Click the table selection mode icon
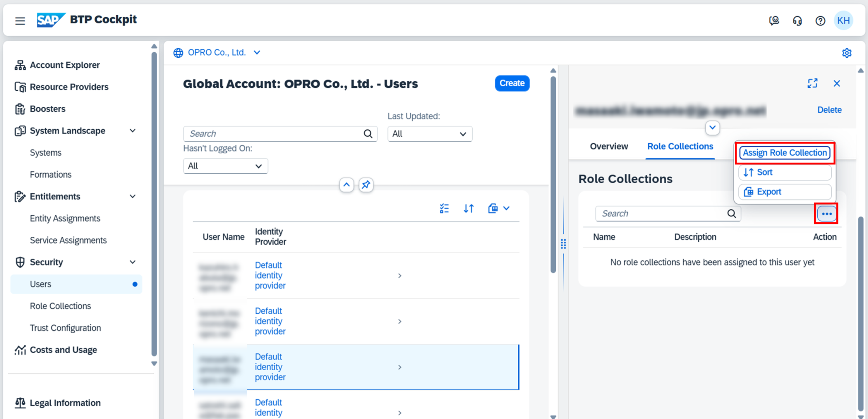 coord(444,209)
